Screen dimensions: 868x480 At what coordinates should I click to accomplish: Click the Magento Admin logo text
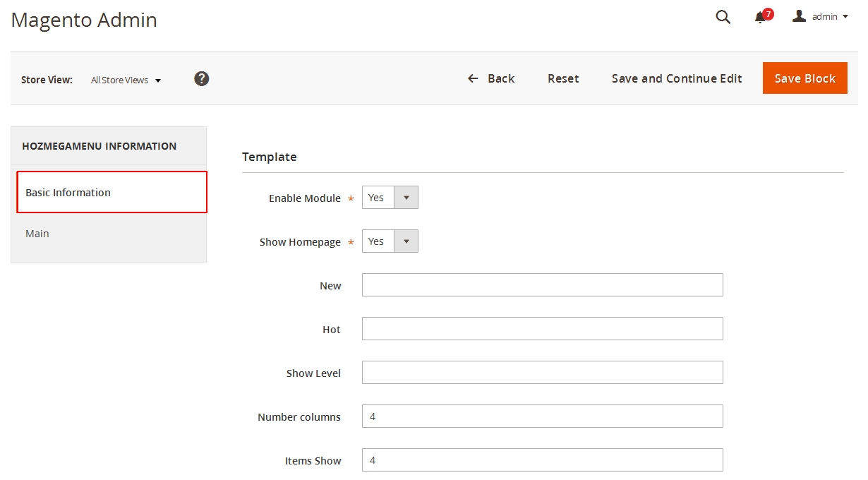(83, 20)
